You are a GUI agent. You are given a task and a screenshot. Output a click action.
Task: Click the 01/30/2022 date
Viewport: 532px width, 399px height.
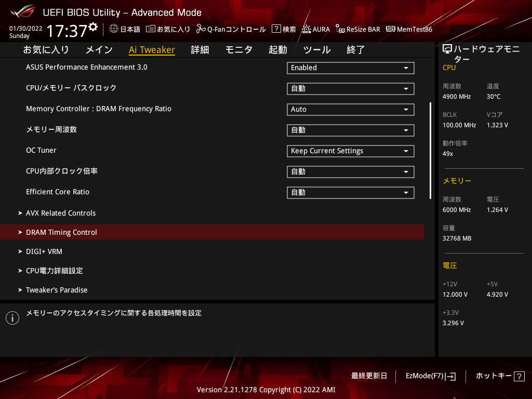26,29
